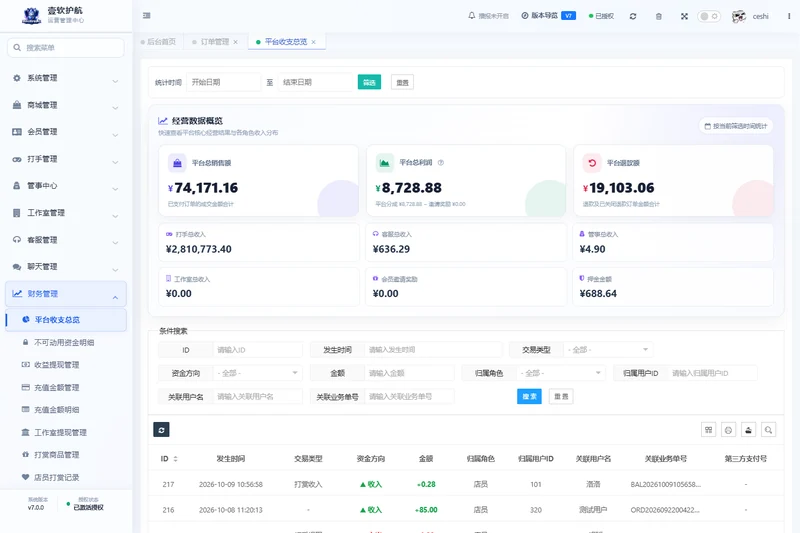Open 不可动用资金明细 in sidebar
800x533 pixels.
(64, 342)
